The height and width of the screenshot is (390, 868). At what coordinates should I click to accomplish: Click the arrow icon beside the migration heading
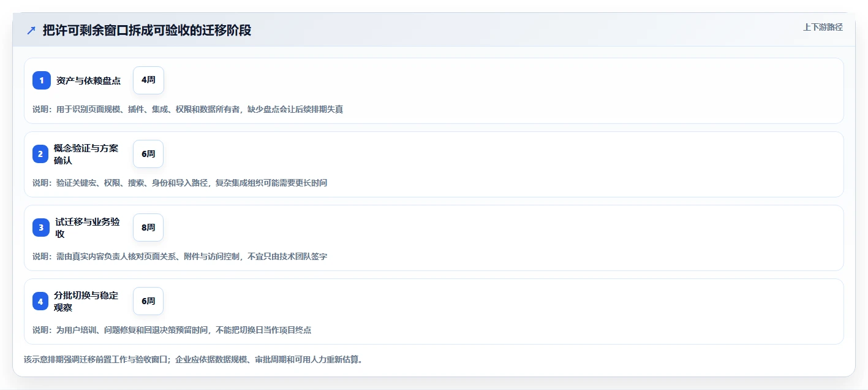pyautogui.click(x=31, y=30)
